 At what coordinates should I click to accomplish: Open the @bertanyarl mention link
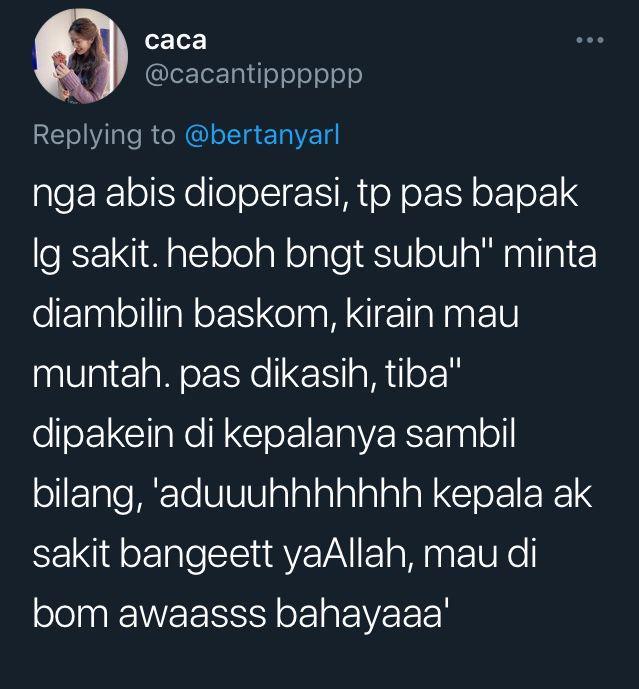[x=262, y=134]
